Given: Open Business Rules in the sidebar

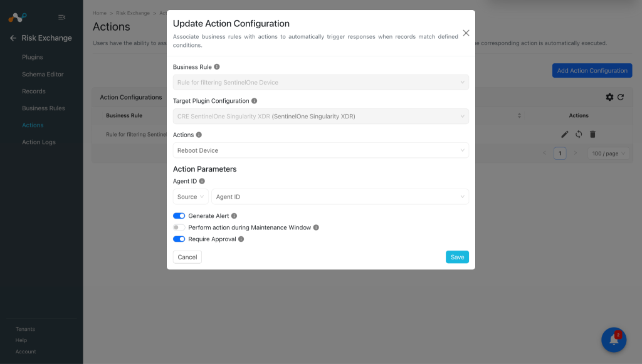Looking at the screenshot, I should [x=43, y=108].
